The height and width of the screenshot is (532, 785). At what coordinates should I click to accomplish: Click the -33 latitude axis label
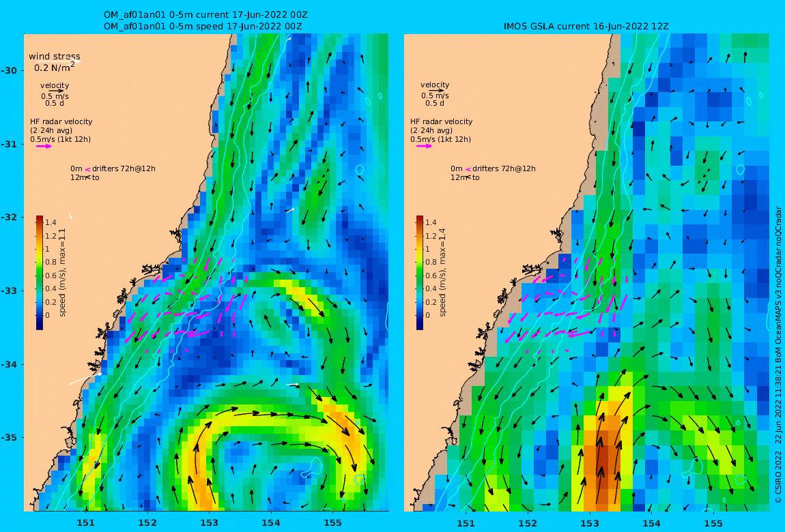[x=9, y=291]
